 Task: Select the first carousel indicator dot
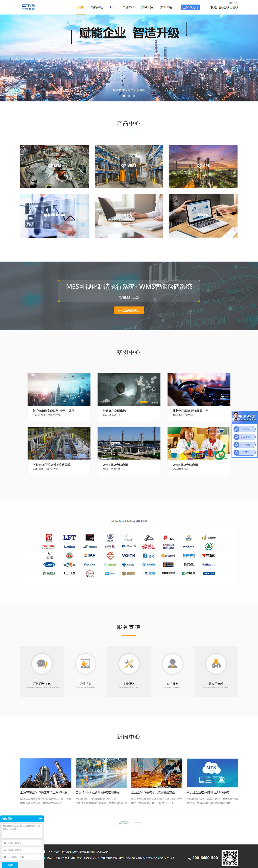click(124, 96)
